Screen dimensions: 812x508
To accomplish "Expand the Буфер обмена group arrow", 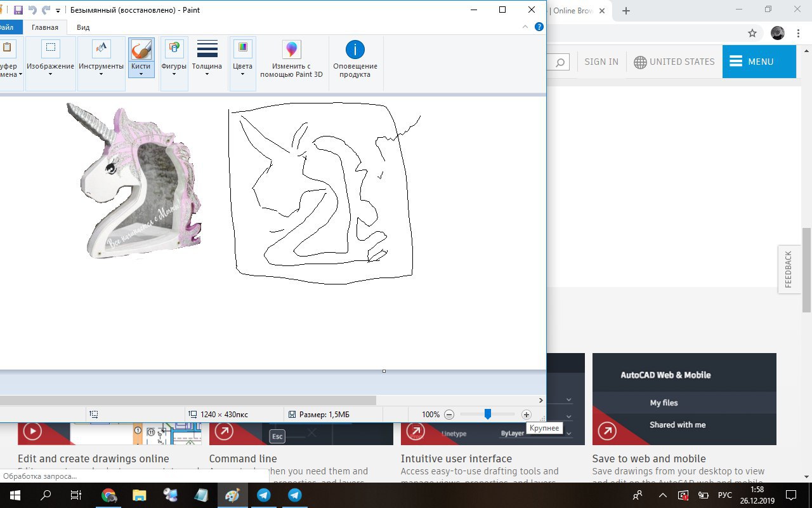I will pos(20,74).
